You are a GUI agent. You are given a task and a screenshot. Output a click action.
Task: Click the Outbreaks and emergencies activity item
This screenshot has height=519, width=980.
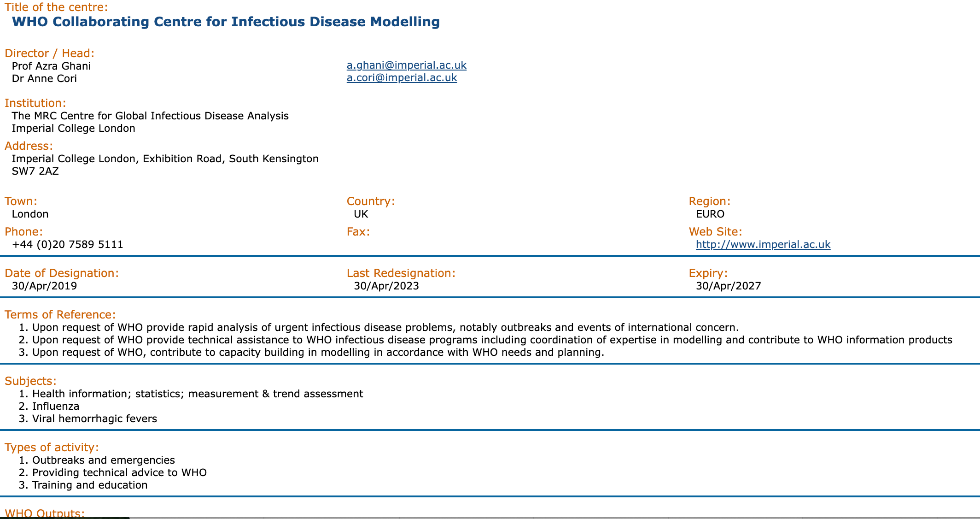click(x=103, y=460)
